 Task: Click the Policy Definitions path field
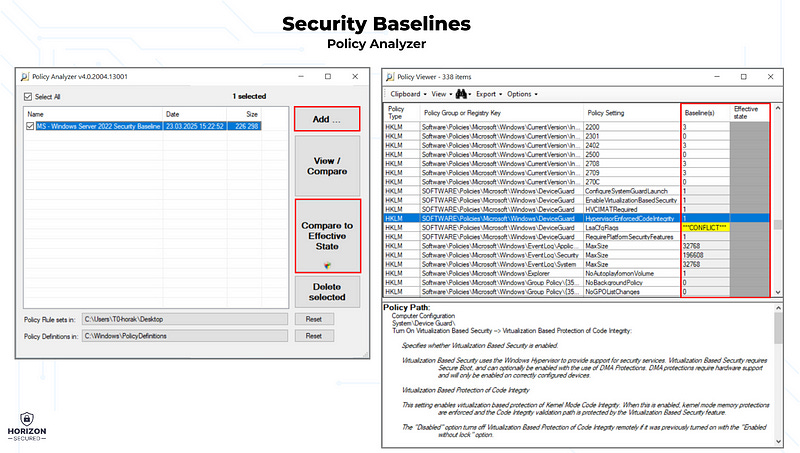pyautogui.click(x=185, y=336)
